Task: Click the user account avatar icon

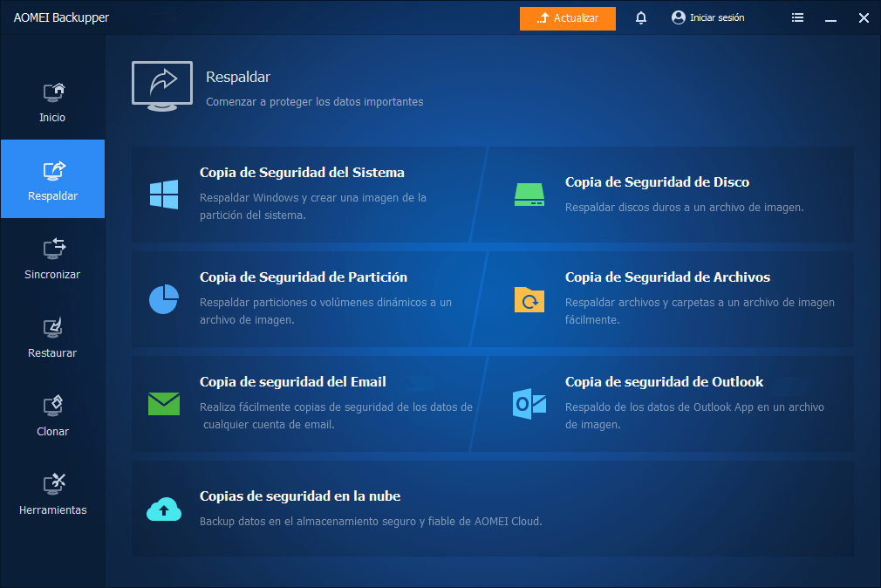Action: [x=678, y=18]
